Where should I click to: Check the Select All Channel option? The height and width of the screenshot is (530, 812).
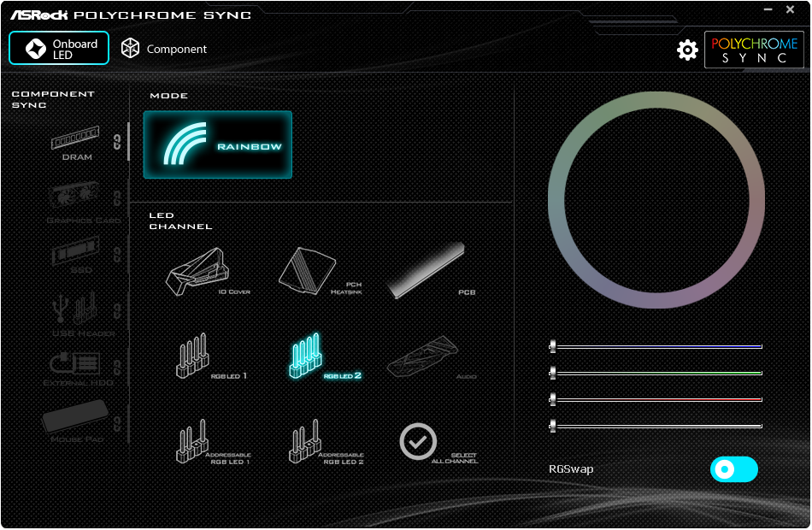tap(438, 443)
